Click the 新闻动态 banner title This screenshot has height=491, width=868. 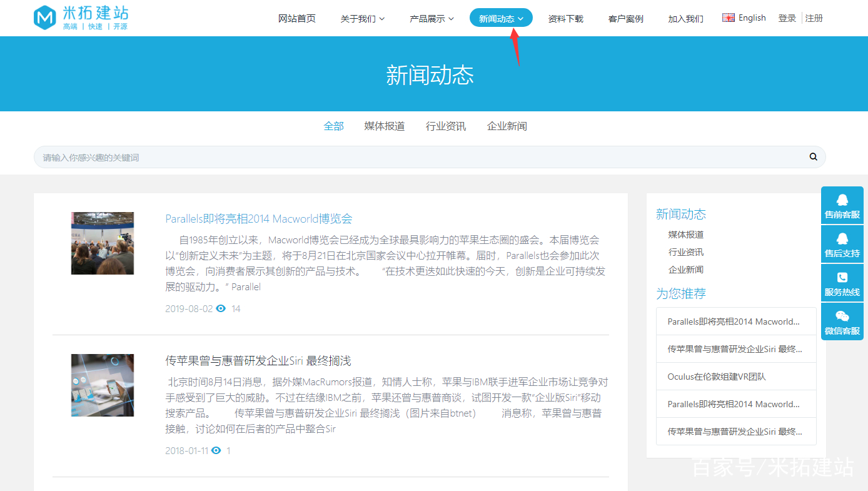tap(430, 75)
